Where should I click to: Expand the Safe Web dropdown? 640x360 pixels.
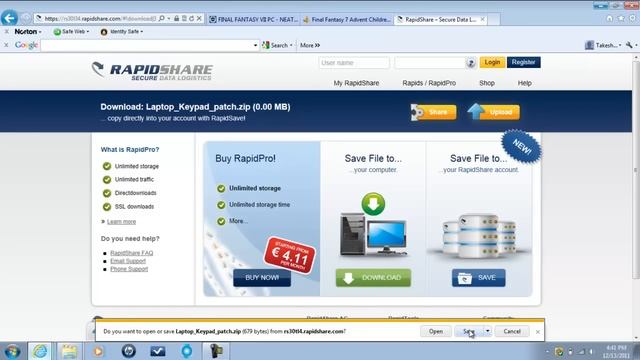(87, 32)
